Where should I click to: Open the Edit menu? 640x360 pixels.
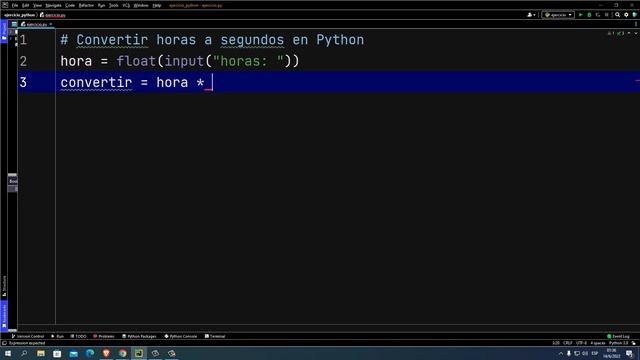(25, 5)
